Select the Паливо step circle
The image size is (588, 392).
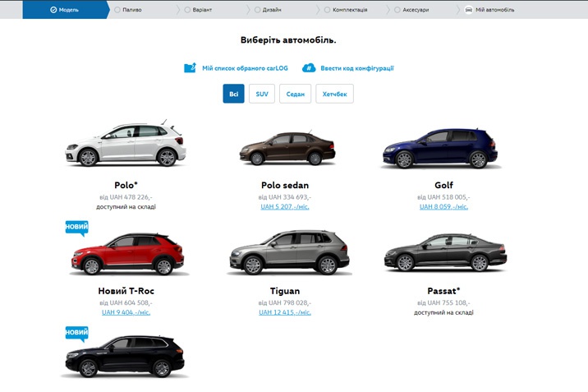click(117, 10)
